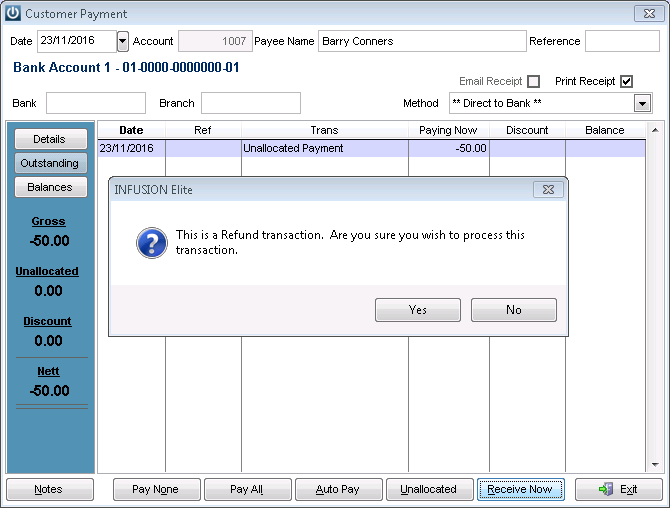Click the Trans column header
Viewport: 670px width, 508px height.
[x=325, y=130]
